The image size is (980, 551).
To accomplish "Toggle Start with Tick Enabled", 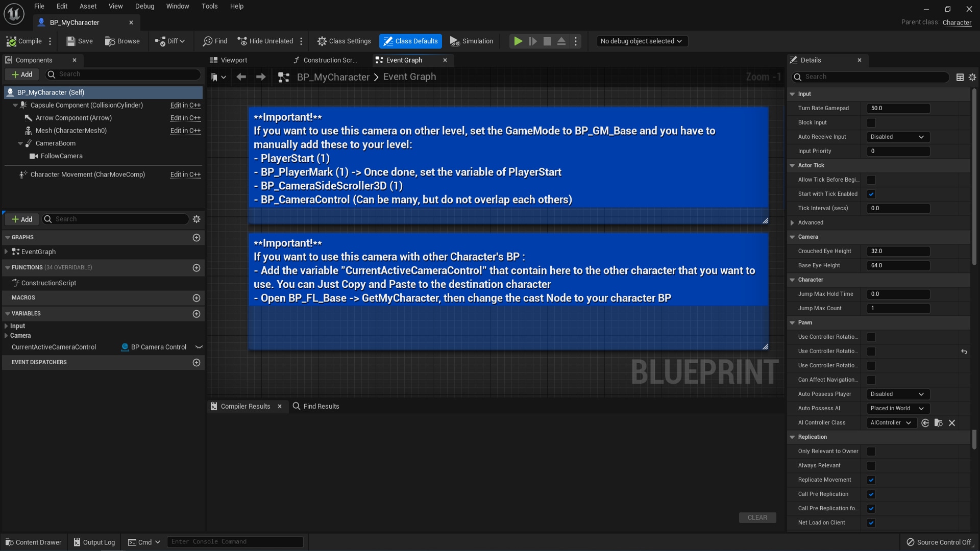I will point(871,194).
